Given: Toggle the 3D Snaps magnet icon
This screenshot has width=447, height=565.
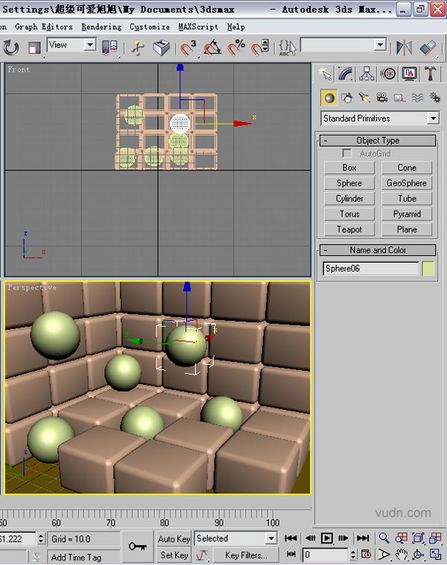Looking at the screenshot, I should (187, 47).
